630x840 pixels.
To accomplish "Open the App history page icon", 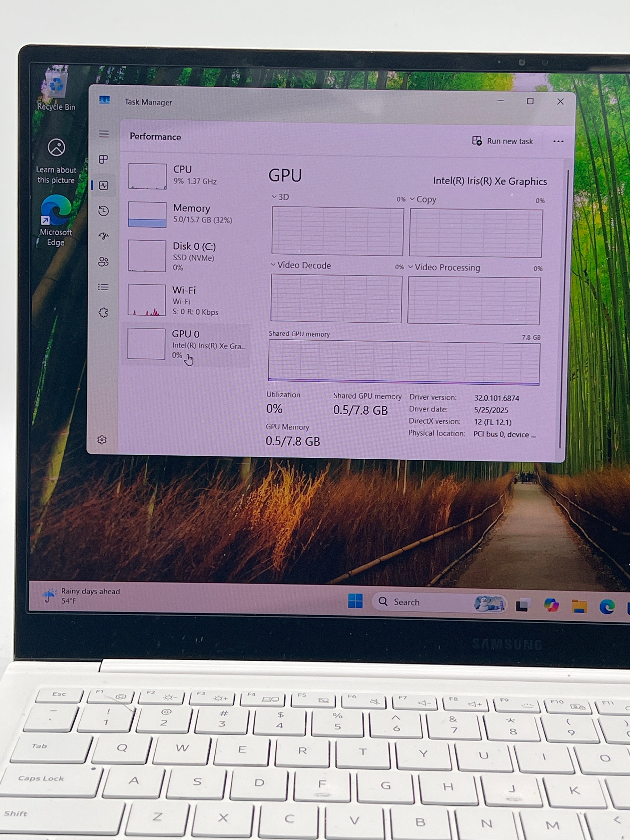I will (x=103, y=211).
